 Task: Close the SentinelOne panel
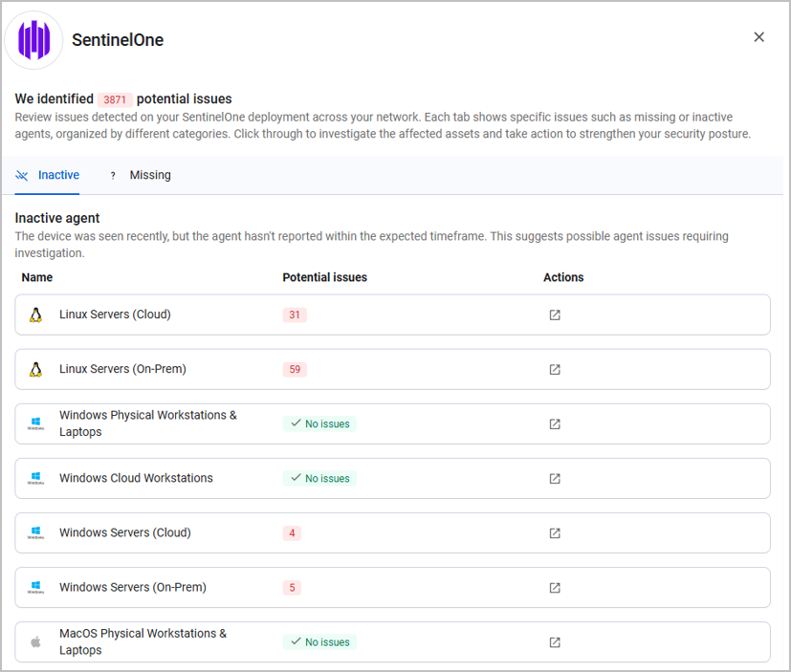[x=758, y=37]
